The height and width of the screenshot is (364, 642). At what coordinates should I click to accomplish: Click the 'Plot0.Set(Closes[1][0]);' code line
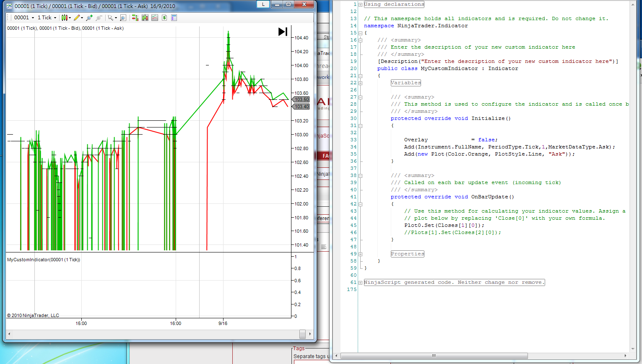coord(444,225)
